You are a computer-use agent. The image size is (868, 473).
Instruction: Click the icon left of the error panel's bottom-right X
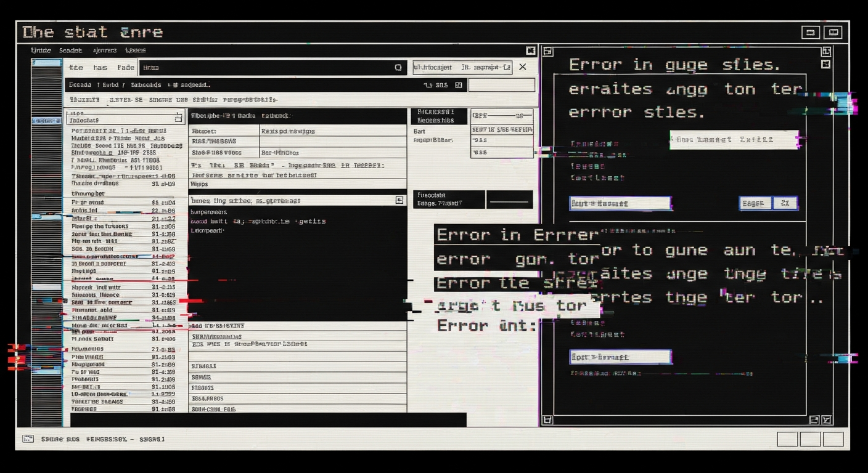[814, 420]
